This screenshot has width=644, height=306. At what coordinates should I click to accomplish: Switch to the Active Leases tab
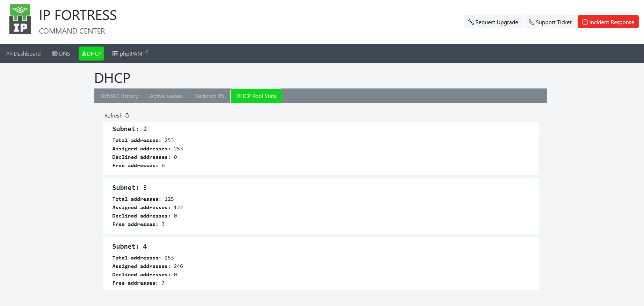pos(166,96)
